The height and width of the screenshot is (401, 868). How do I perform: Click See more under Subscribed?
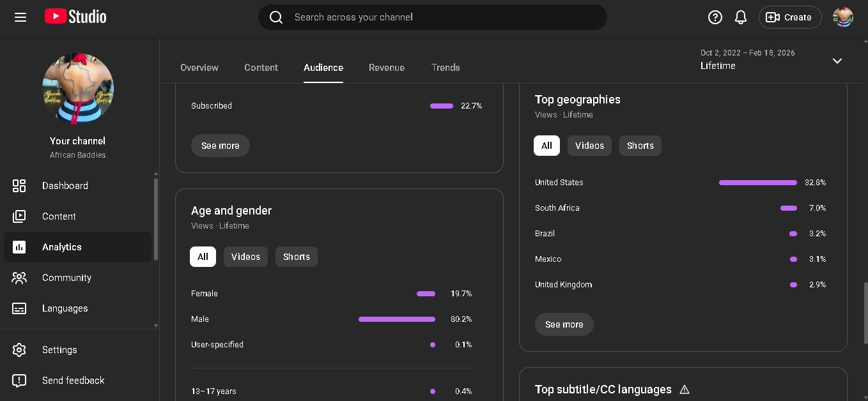pyautogui.click(x=221, y=146)
